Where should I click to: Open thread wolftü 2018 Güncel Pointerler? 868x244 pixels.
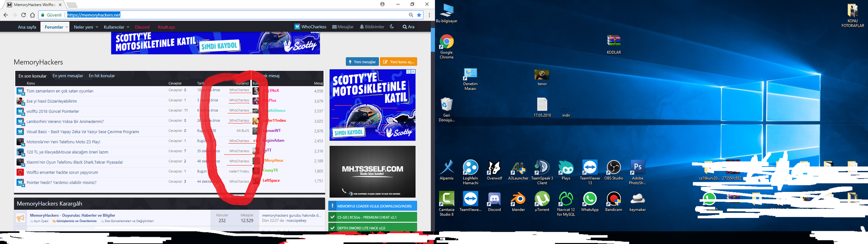tap(53, 111)
